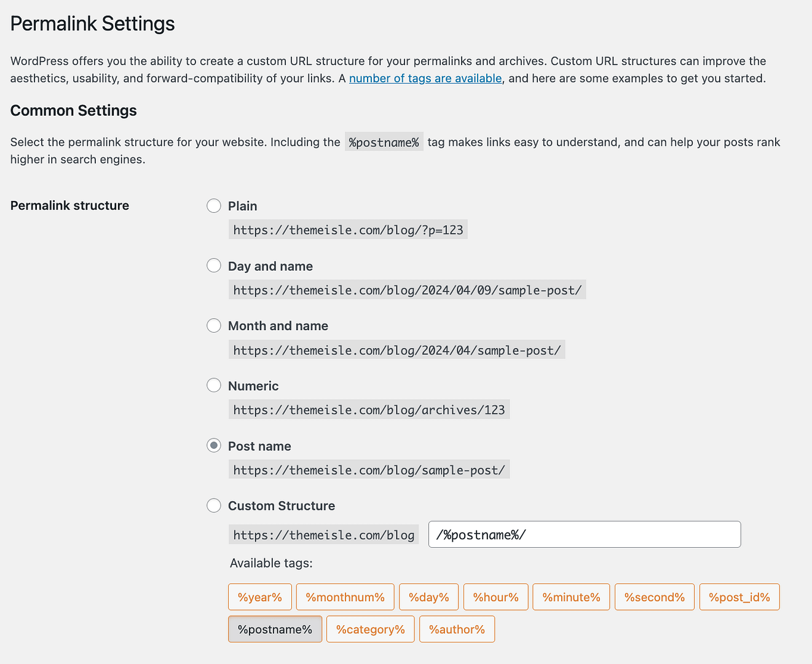Select the Custom Structure option
This screenshot has width=812, height=664.
pos(213,505)
